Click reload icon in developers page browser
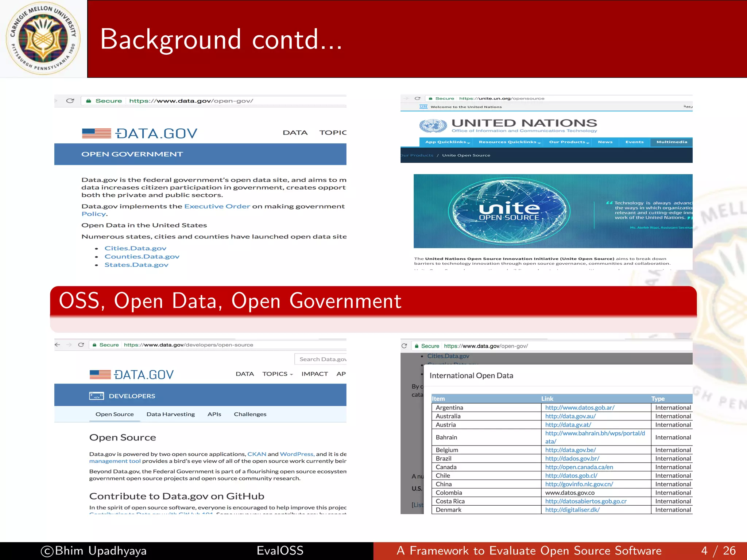The width and height of the screenshot is (747, 560). click(x=81, y=345)
